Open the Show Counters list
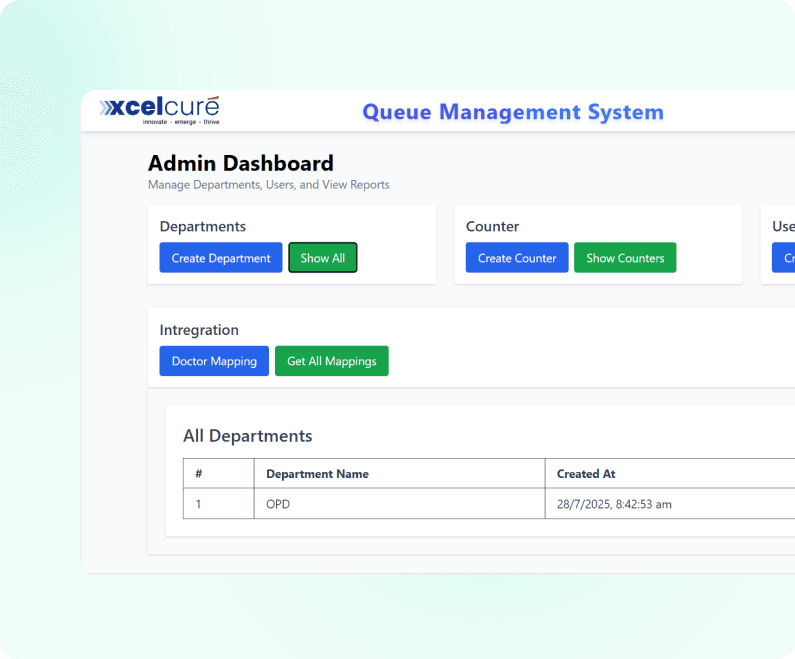795x659 pixels. point(625,258)
